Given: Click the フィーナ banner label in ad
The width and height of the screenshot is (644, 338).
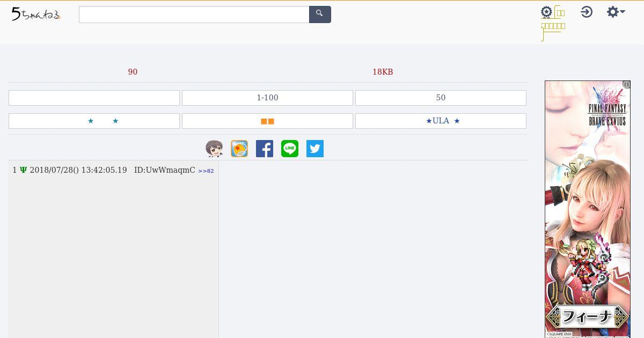Looking at the screenshot, I should pyautogui.click(x=587, y=317).
